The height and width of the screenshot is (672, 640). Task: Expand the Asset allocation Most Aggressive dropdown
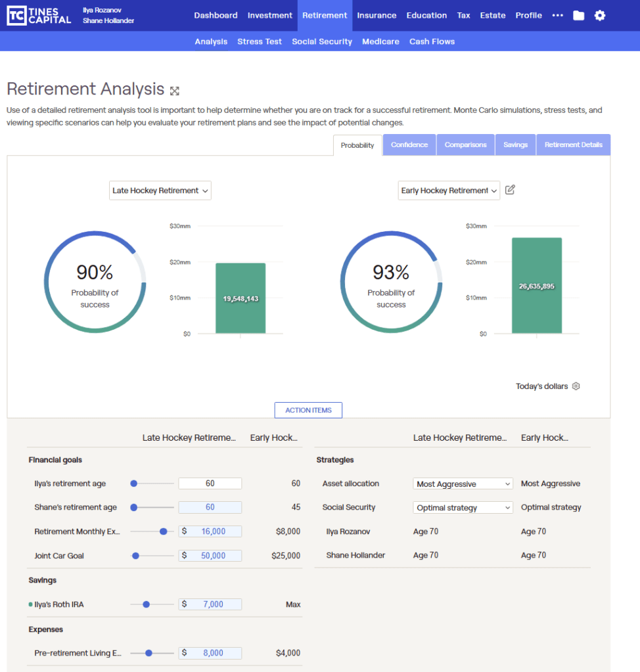coord(463,484)
